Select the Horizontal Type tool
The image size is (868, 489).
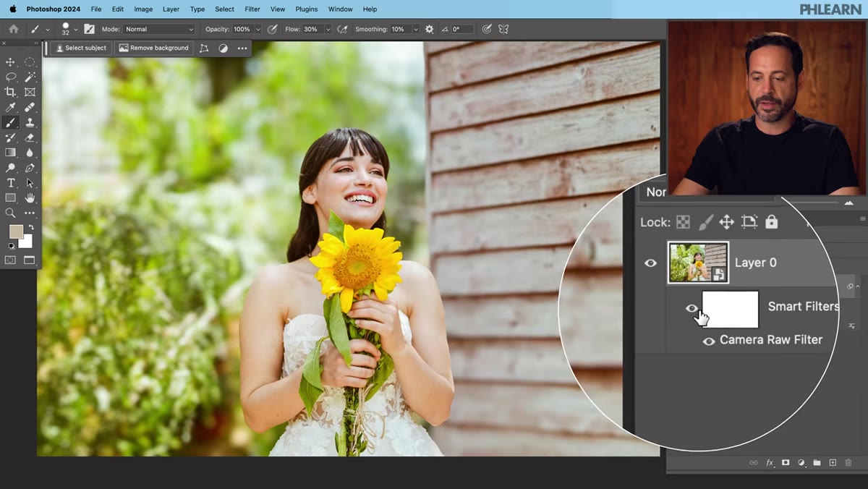click(x=10, y=183)
